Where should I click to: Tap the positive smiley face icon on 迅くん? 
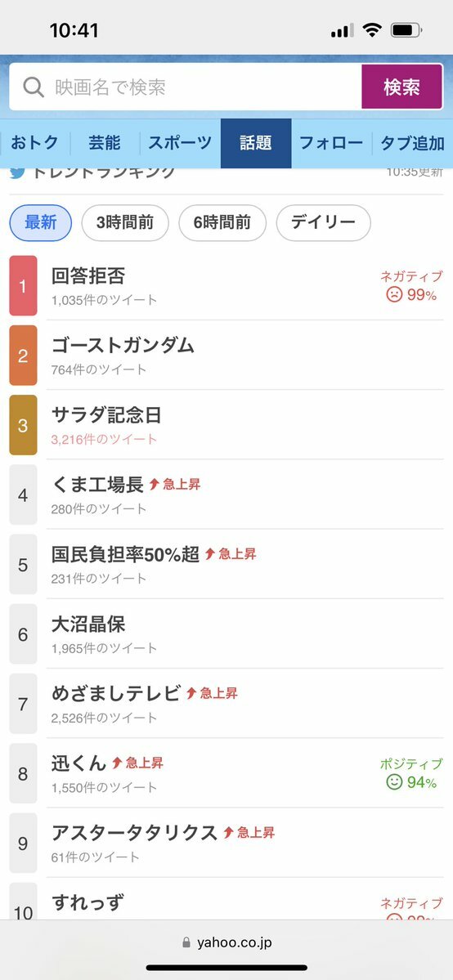coord(394,782)
